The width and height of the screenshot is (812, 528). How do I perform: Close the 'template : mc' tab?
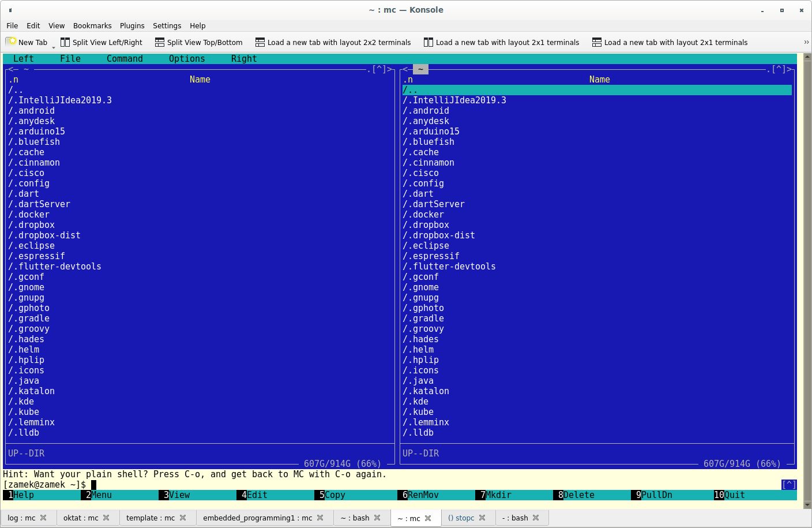(183, 518)
